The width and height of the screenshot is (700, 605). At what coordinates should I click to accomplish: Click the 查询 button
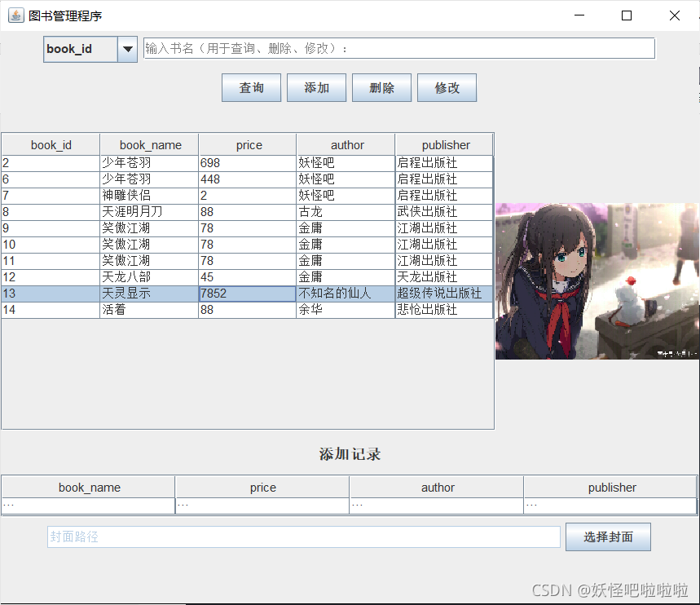251,87
